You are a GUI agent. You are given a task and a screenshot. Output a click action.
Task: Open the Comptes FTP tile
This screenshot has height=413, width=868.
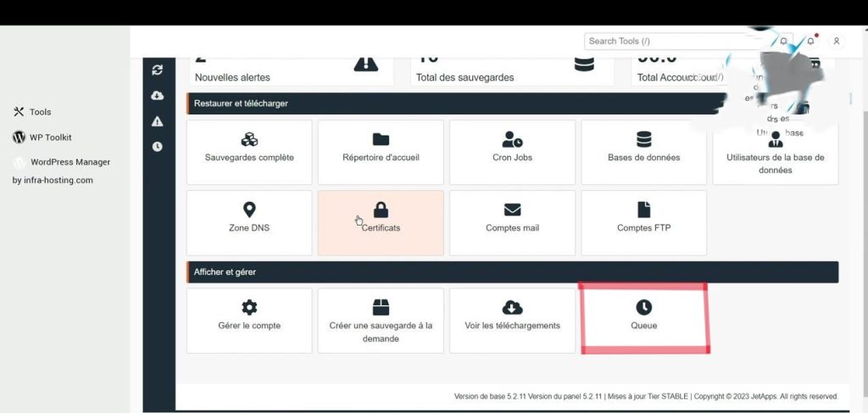(x=644, y=223)
